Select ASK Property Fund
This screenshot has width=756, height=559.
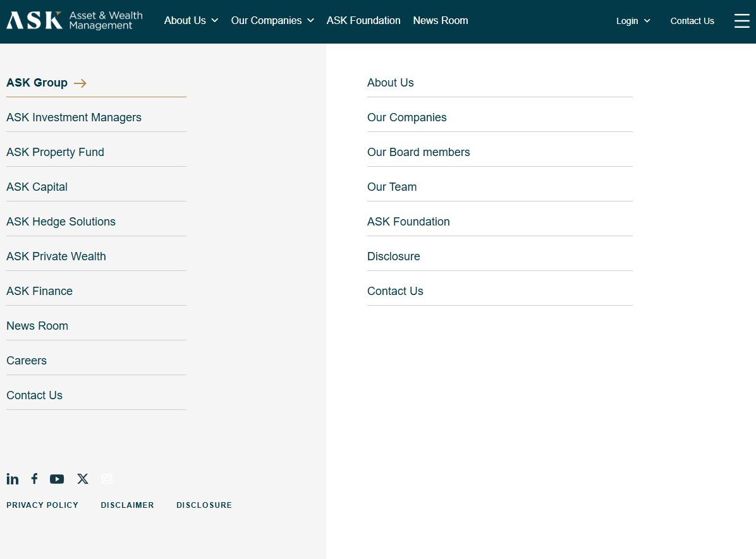tap(55, 152)
